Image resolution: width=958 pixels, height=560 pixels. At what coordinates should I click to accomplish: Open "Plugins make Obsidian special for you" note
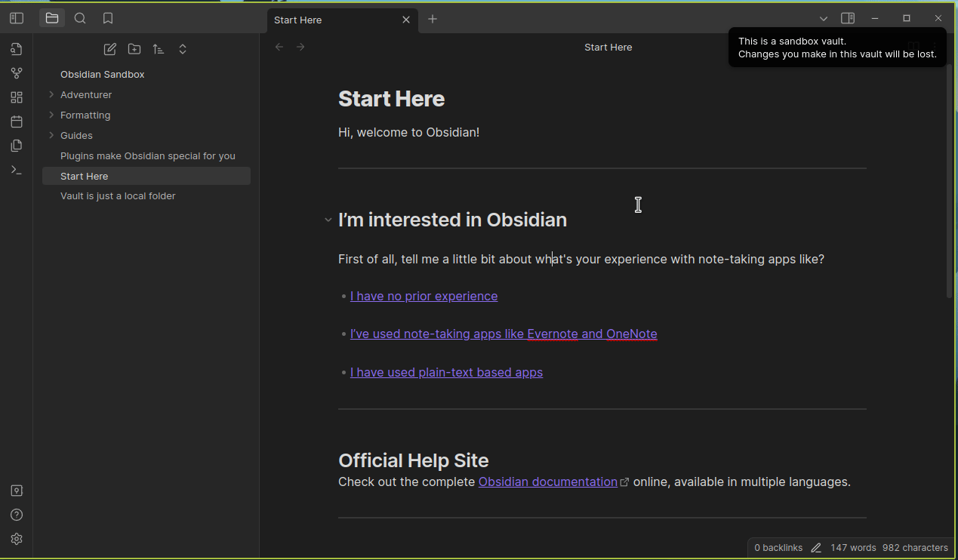146,155
